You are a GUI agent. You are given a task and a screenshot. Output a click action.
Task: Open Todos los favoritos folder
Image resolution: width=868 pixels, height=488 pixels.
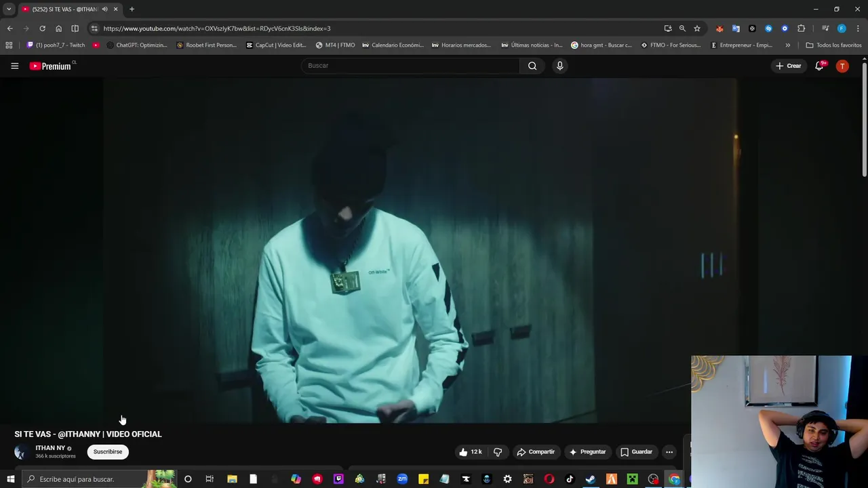click(x=833, y=45)
